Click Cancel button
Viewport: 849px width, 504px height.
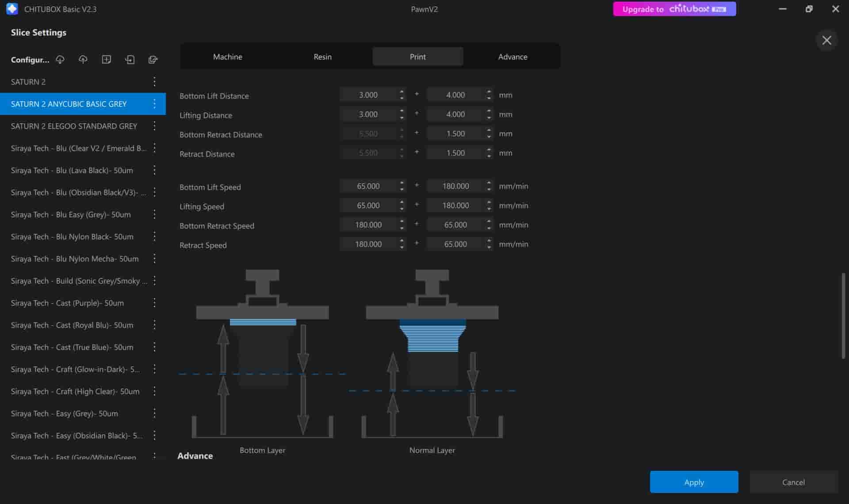tap(793, 482)
